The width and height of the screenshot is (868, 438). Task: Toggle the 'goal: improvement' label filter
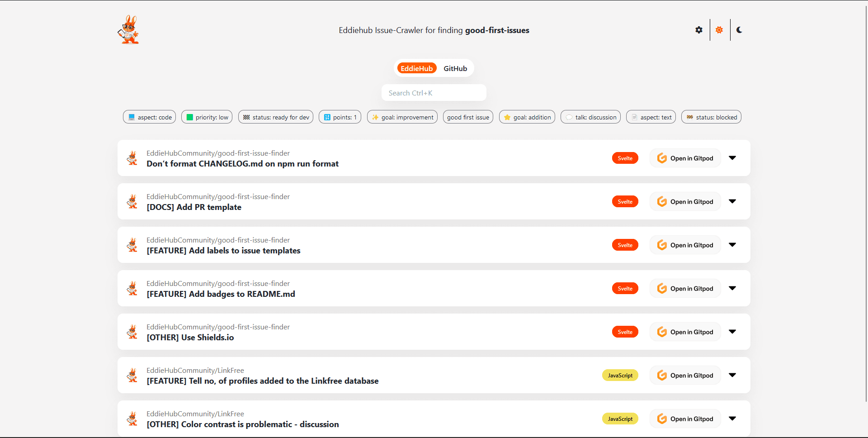pos(402,117)
